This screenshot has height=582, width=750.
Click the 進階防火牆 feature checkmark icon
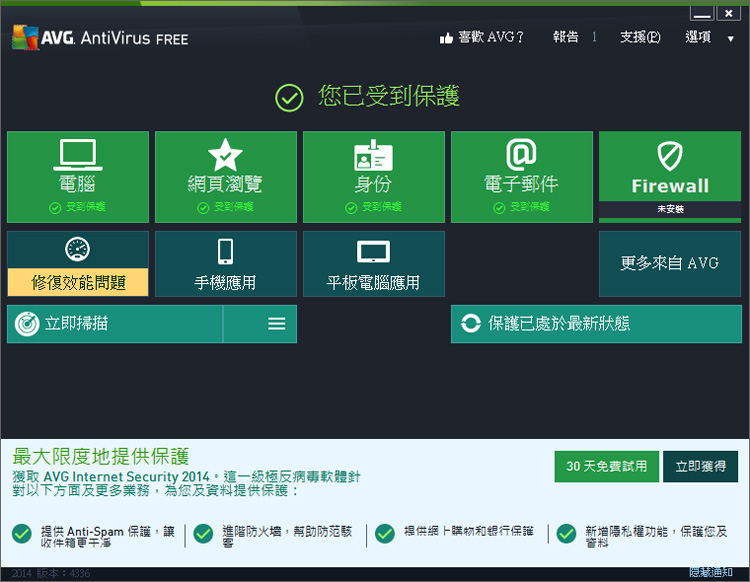click(x=203, y=534)
